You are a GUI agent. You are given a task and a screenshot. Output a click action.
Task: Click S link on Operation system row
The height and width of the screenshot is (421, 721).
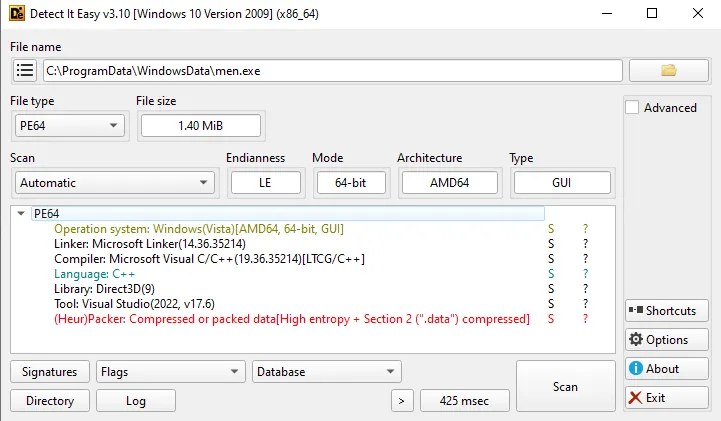551,228
